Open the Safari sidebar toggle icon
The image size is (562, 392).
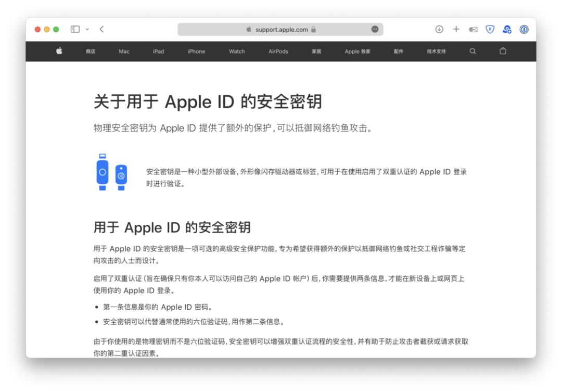(x=75, y=29)
